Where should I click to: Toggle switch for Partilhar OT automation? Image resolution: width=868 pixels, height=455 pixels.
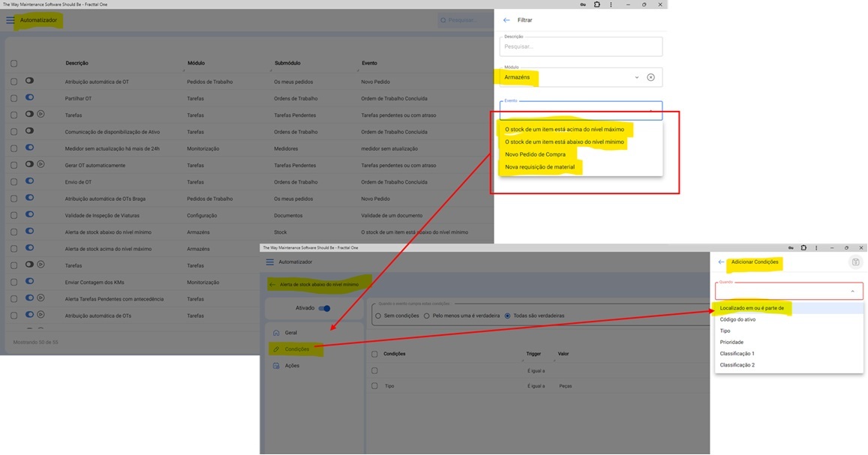point(30,97)
